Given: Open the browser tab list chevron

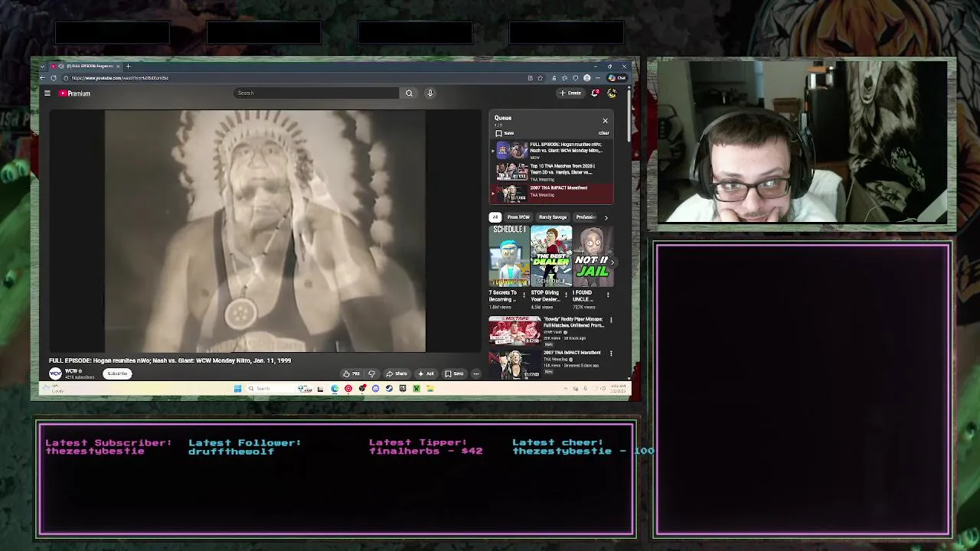Looking at the screenshot, I should click(43, 66).
